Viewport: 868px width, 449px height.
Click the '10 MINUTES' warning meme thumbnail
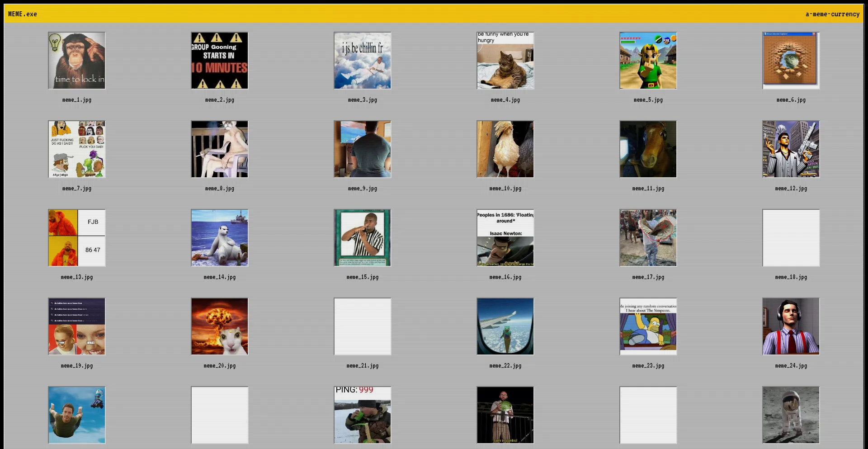pos(220,61)
